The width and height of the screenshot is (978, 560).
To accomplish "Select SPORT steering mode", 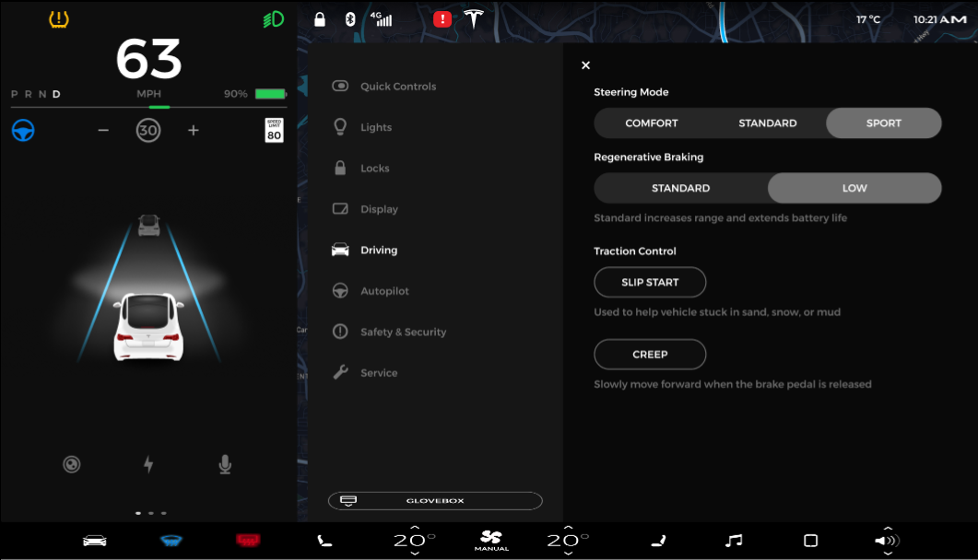I will (883, 122).
